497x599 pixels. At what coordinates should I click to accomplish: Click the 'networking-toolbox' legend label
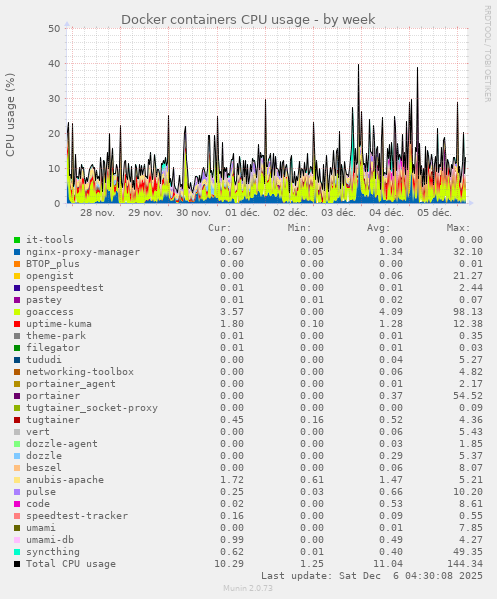[x=80, y=372]
